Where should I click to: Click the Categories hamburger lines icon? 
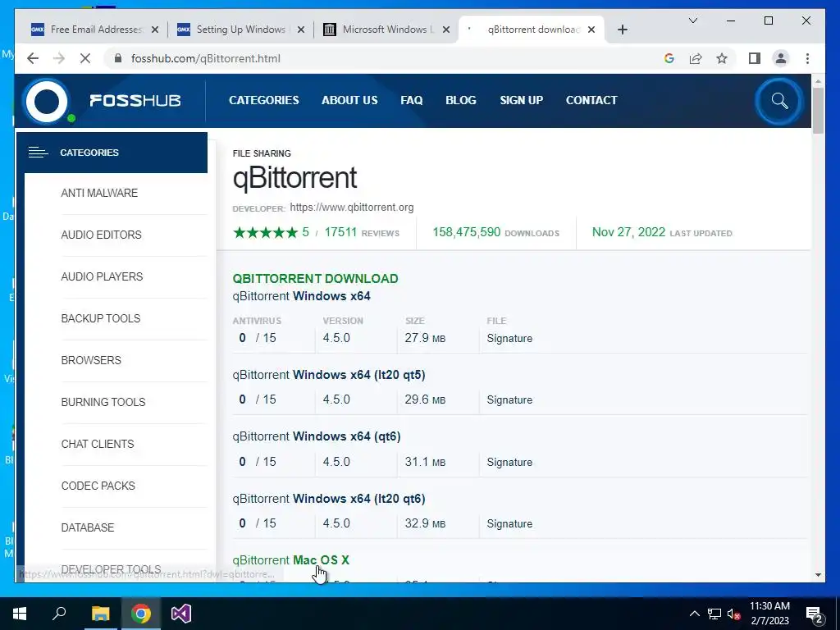click(x=38, y=153)
